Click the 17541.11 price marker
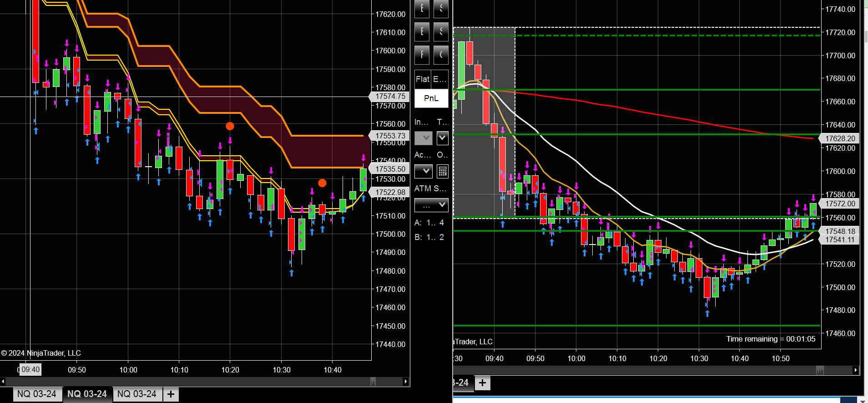The width and height of the screenshot is (868, 403). click(x=839, y=240)
